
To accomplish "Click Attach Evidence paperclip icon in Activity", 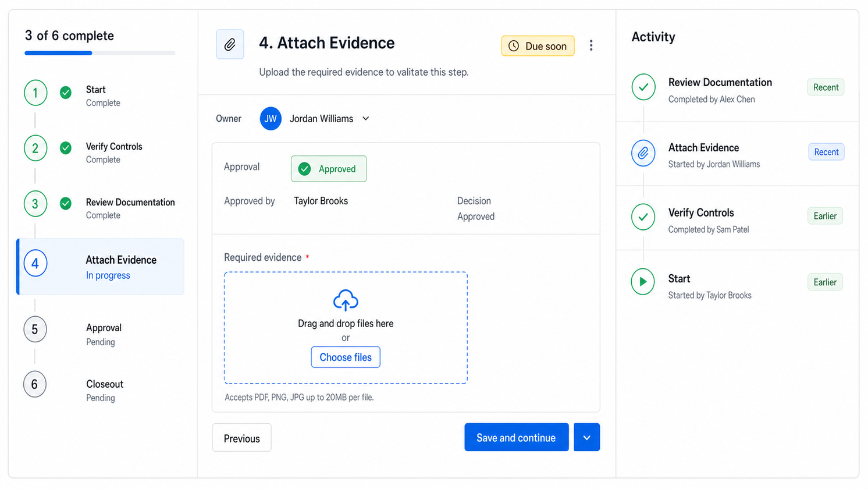I will coord(643,153).
